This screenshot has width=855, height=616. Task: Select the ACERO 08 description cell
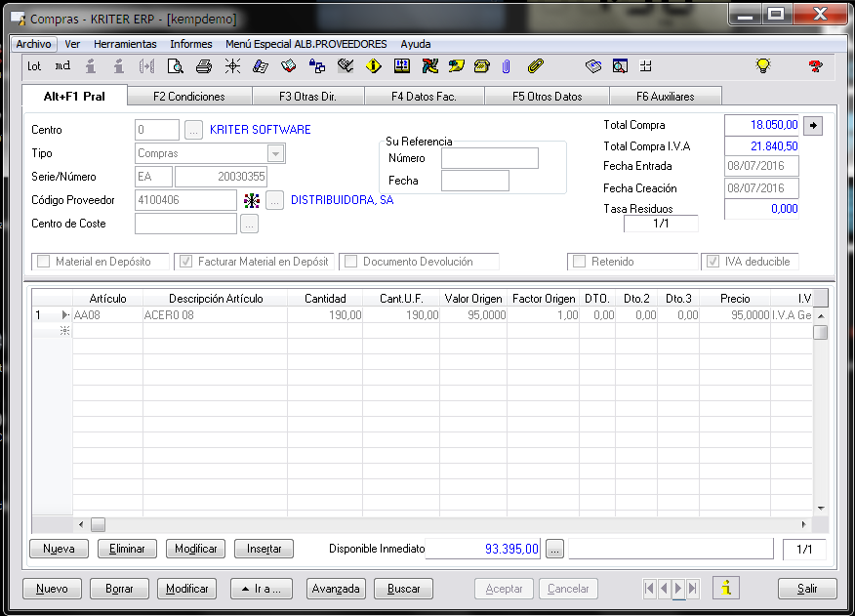click(215, 315)
